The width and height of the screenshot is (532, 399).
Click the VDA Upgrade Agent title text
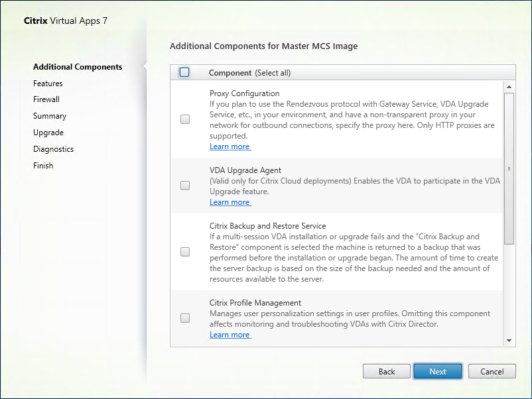(245, 170)
